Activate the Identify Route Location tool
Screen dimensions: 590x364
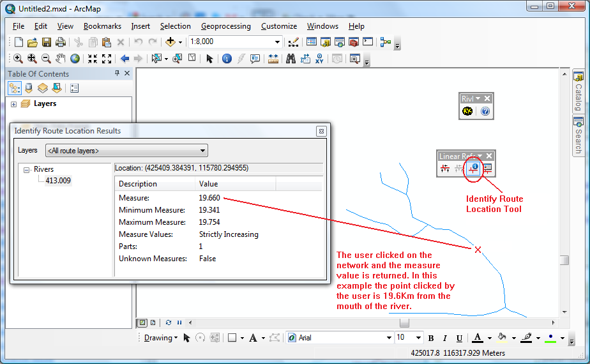[x=473, y=169]
